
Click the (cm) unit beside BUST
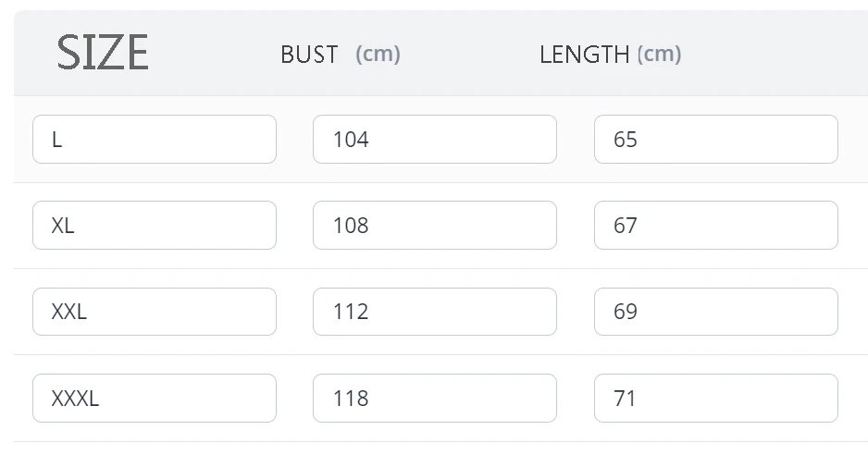(x=378, y=54)
